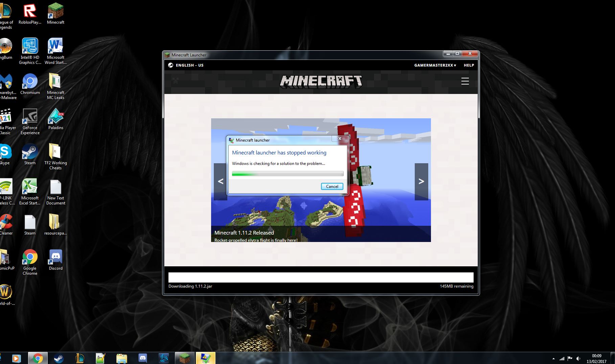Open the taskbar clock and date
The height and width of the screenshot is (364, 615).
pyautogui.click(x=596, y=359)
